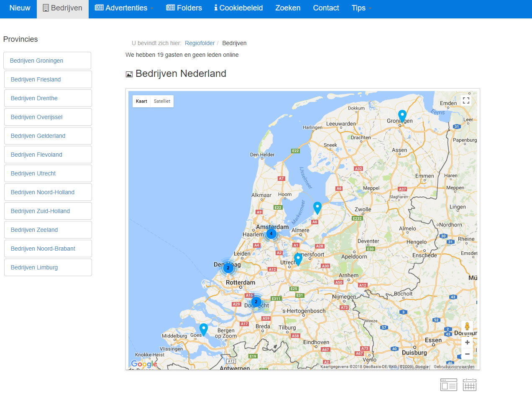Click the cluster marker 2 near Den Haag
The width and height of the screenshot is (532, 396).
pos(228,268)
